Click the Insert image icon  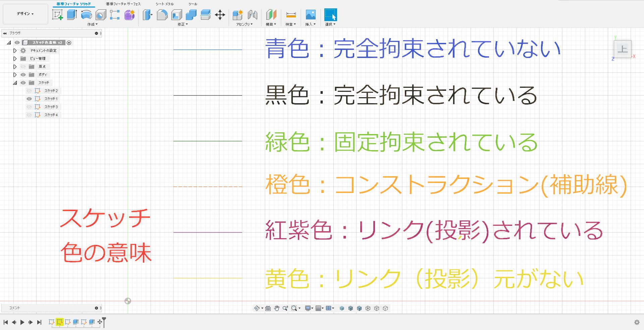(311, 15)
